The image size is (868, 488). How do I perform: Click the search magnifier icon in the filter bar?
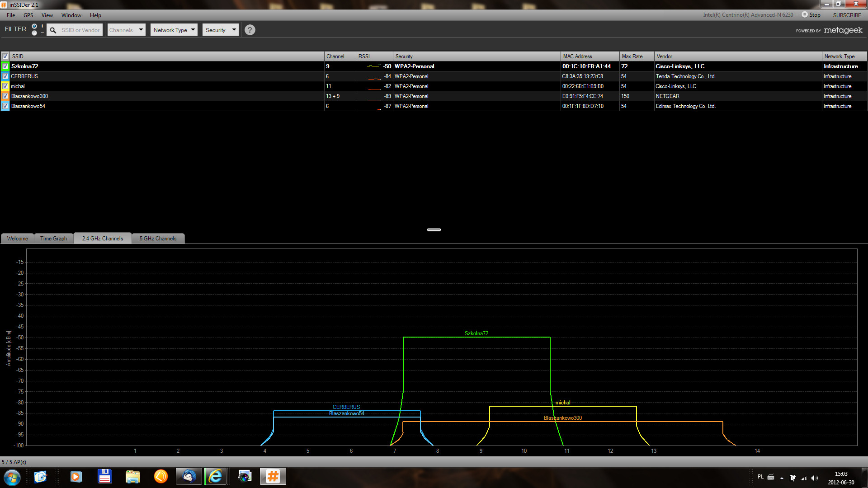(53, 29)
